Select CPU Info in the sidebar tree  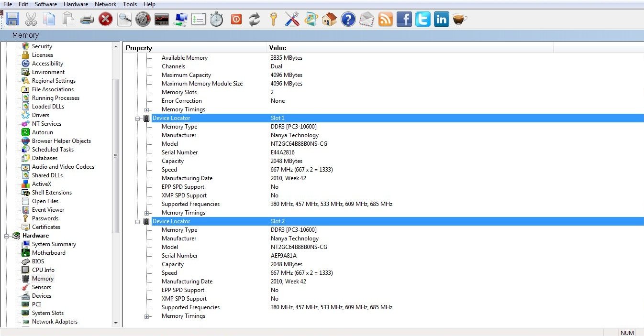[x=43, y=270]
